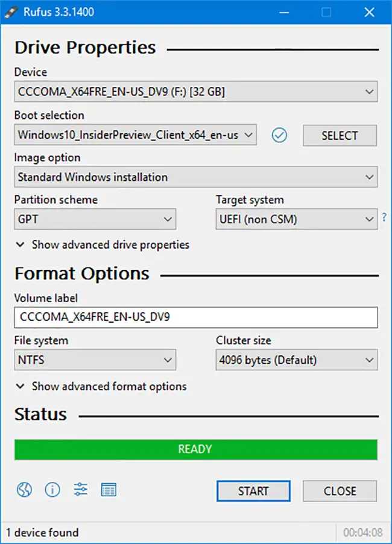Open the language globe icon

24,490
